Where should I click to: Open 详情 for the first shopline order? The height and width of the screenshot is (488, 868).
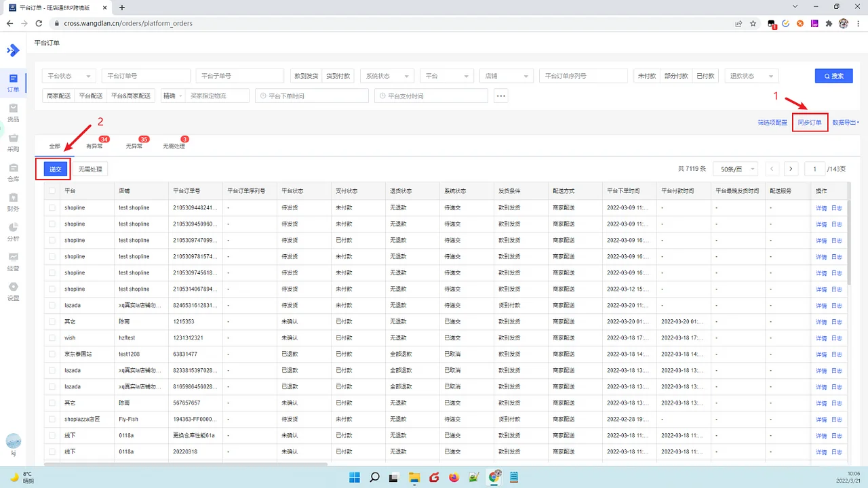821,207
